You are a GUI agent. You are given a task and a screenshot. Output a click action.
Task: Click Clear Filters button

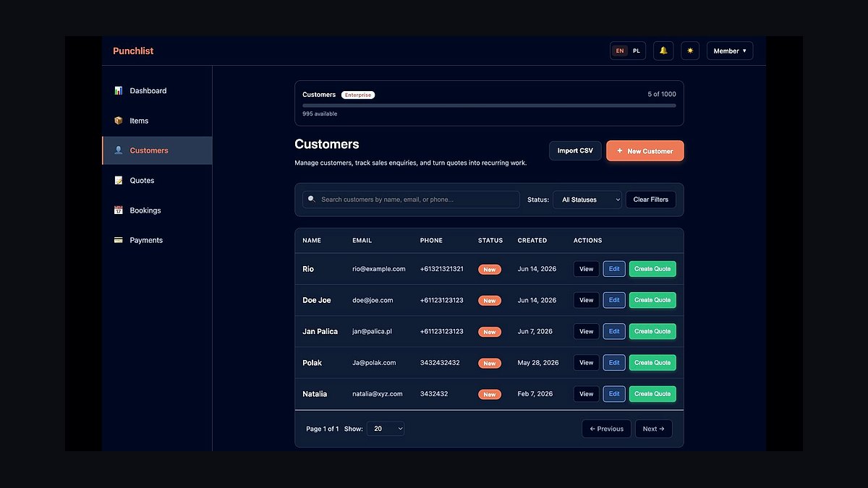(x=651, y=200)
